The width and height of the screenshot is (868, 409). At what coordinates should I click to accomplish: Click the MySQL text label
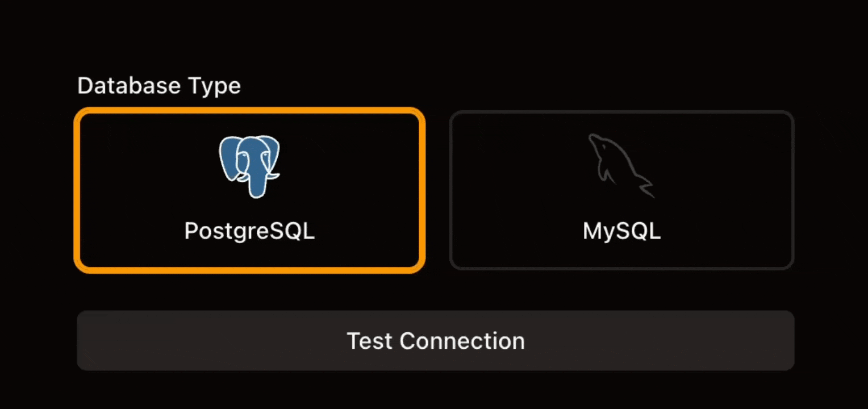(621, 230)
